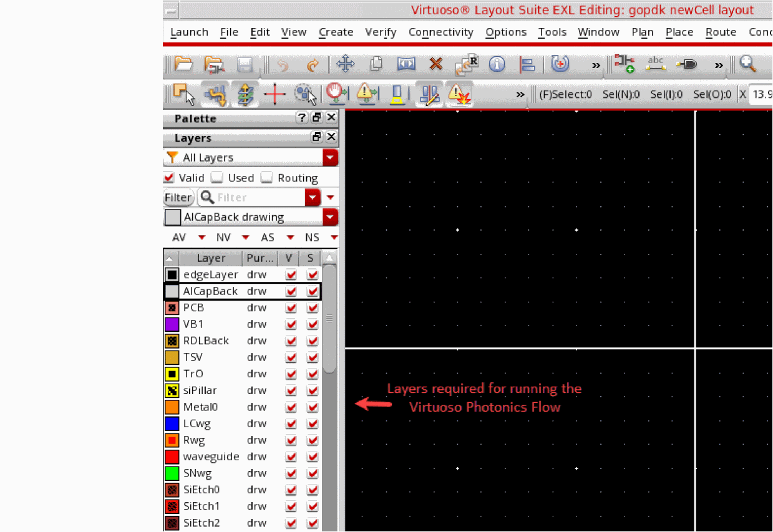Click the Zoom magnifier icon
This screenshot has width=773, height=532.
[x=747, y=64]
